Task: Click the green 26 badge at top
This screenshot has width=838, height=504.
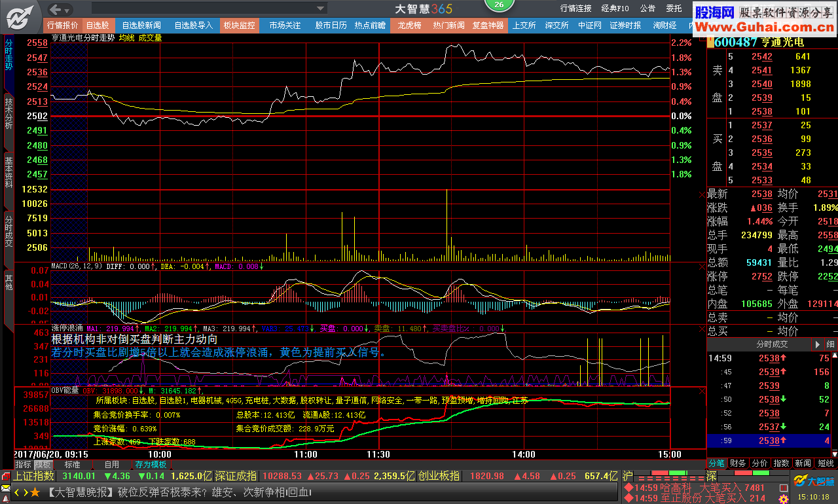Action: pos(499,5)
